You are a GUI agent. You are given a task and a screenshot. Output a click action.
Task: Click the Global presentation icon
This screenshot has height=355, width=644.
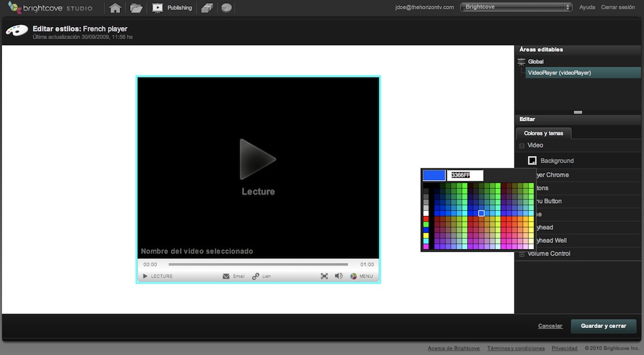pos(521,62)
